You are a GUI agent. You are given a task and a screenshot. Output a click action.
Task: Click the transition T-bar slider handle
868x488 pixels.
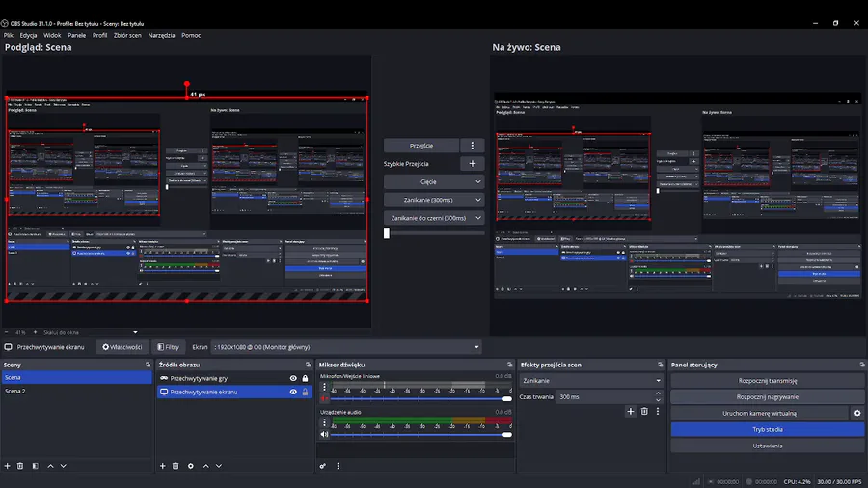pyautogui.click(x=387, y=233)
